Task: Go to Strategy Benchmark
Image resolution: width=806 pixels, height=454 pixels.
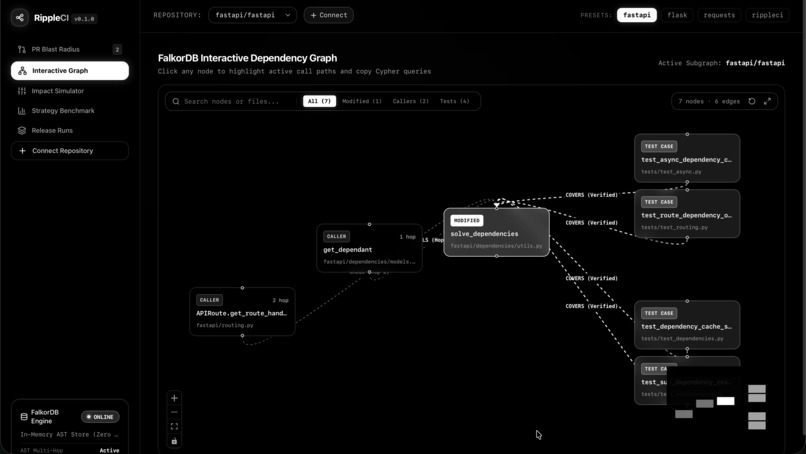Action: click(x=69, y=111)
